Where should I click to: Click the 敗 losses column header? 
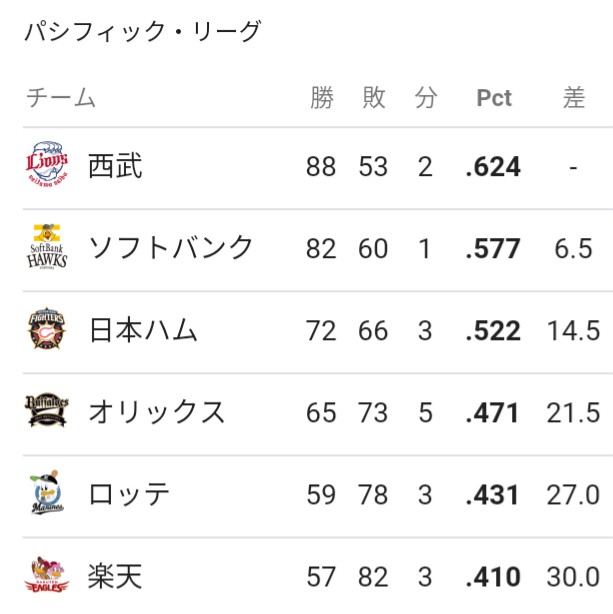pyautogui.click(x=374, y=97)
